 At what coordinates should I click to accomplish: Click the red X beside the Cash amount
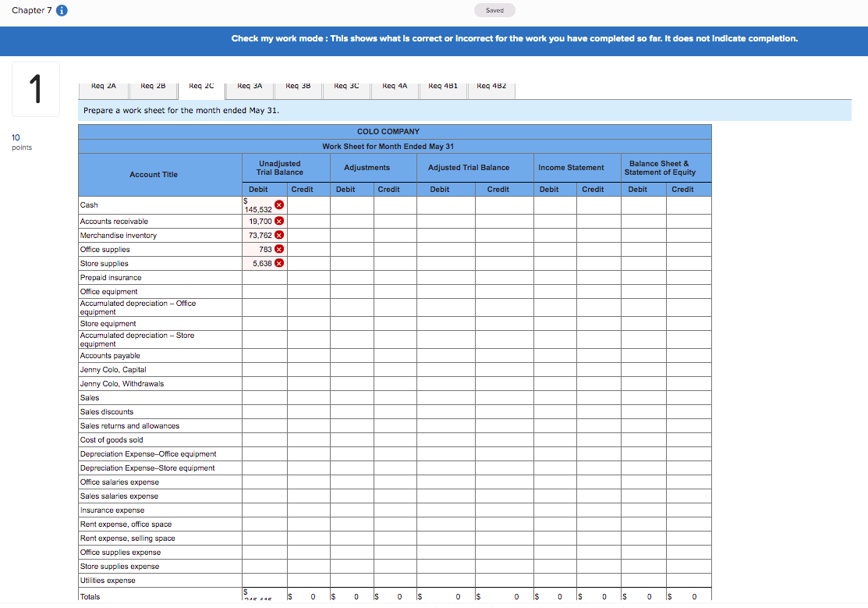[278, 203]
